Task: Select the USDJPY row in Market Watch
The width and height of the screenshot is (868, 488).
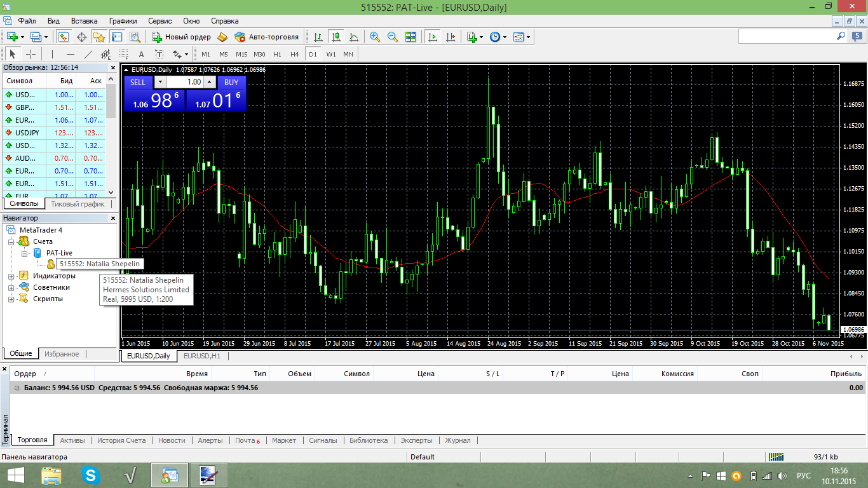Action: [55, 133]
